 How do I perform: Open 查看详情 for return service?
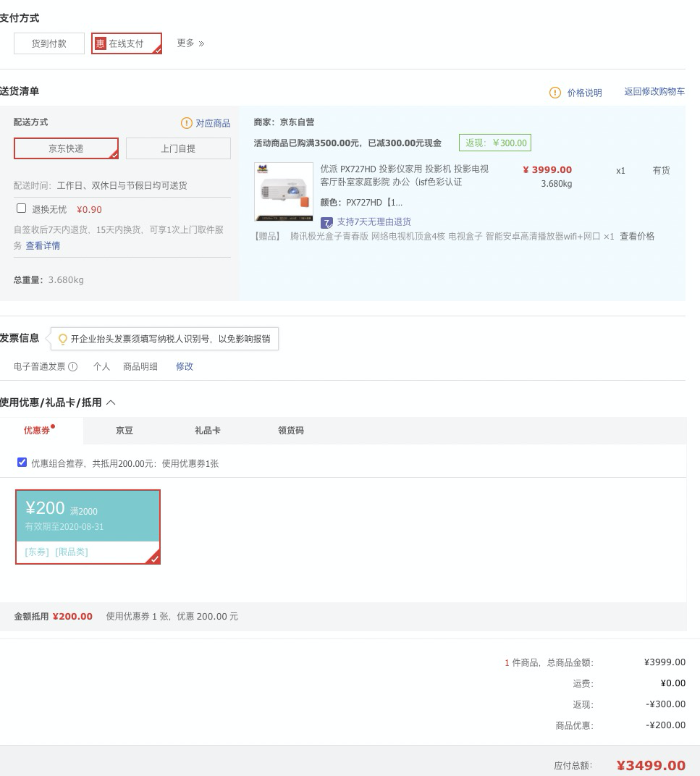[43, 245]
